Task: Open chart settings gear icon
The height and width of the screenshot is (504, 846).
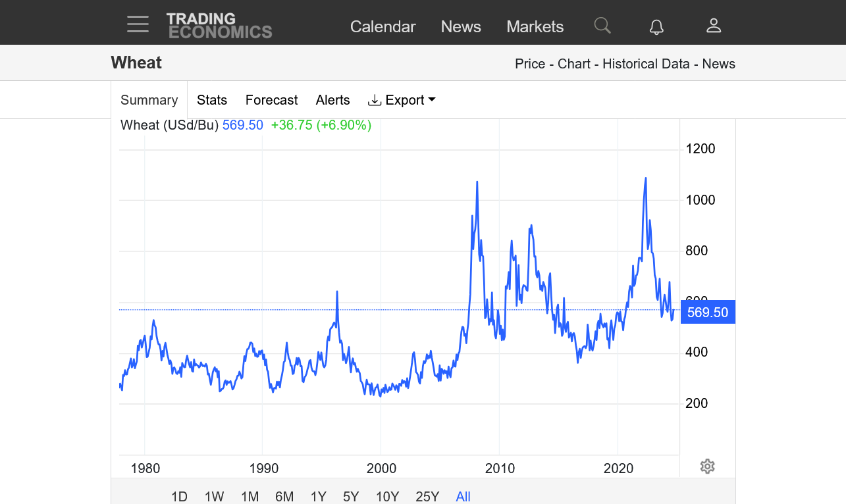Action: coord(707,466)
